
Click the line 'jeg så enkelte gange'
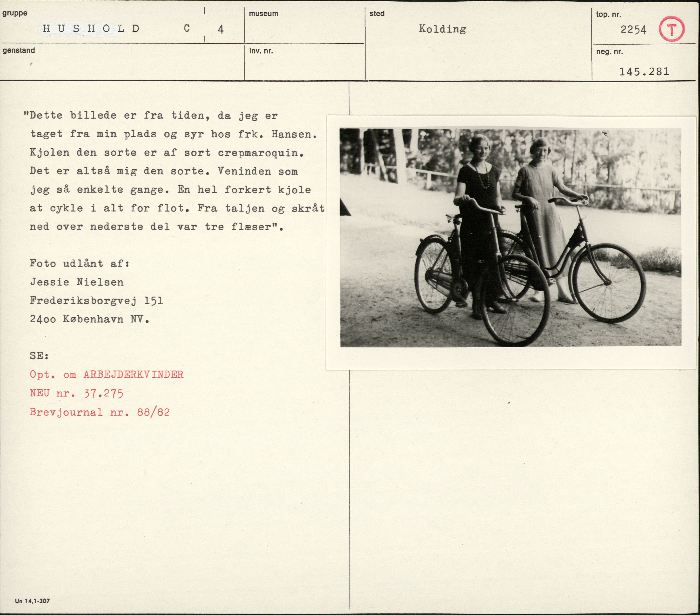click(x=171, y=189)
